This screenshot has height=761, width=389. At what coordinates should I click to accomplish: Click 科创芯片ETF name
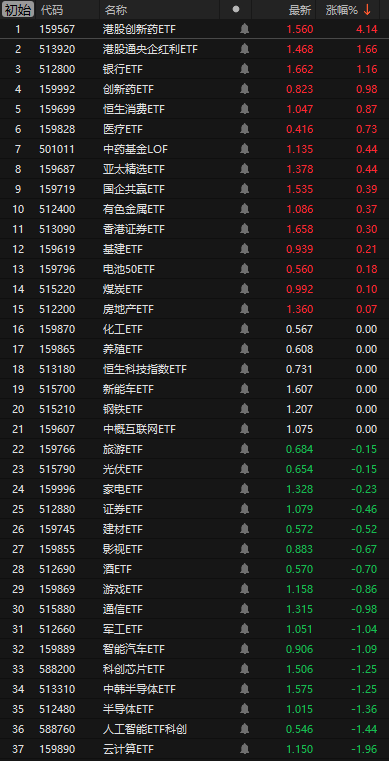[x=134, y=669]
